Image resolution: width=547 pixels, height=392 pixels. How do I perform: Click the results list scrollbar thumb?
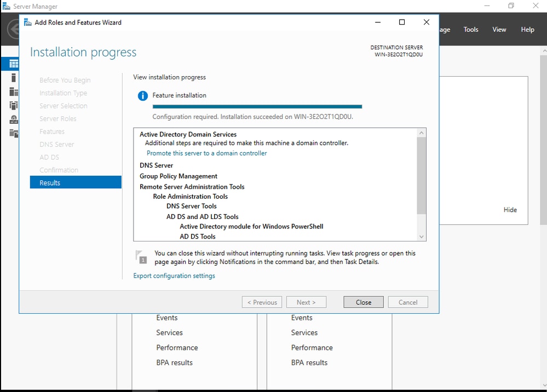[x=422, y=175]
